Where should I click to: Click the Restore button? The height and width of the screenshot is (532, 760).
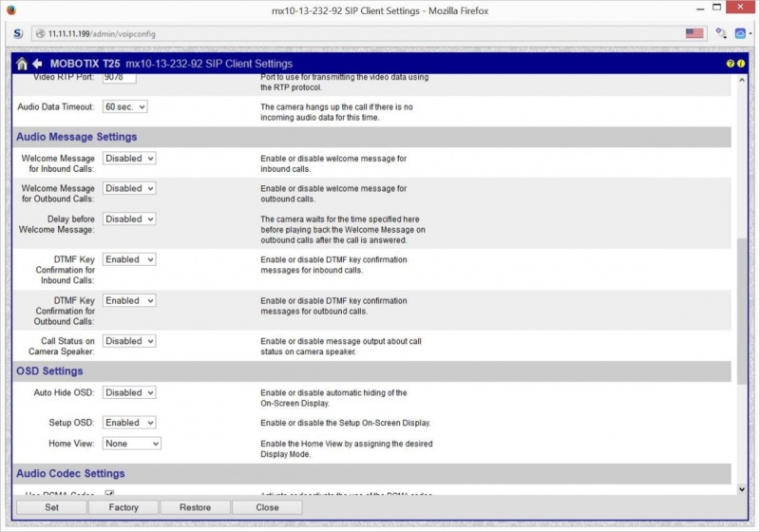point(195,507)
